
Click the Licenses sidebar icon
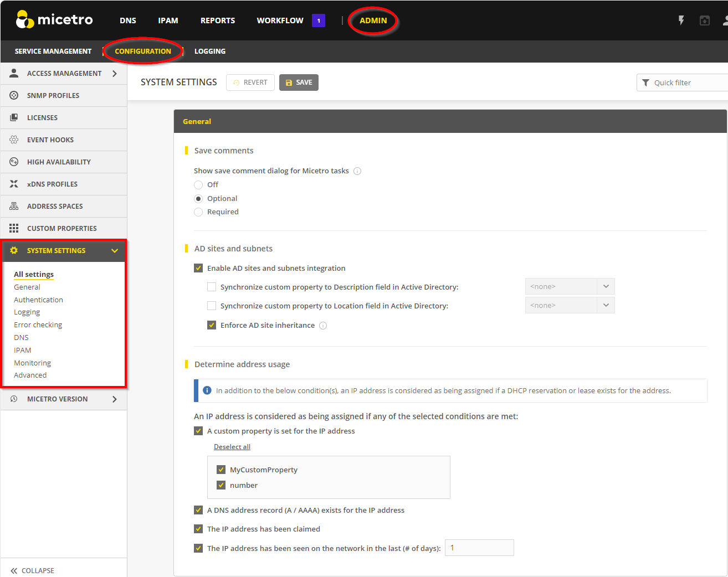(14, 117)
